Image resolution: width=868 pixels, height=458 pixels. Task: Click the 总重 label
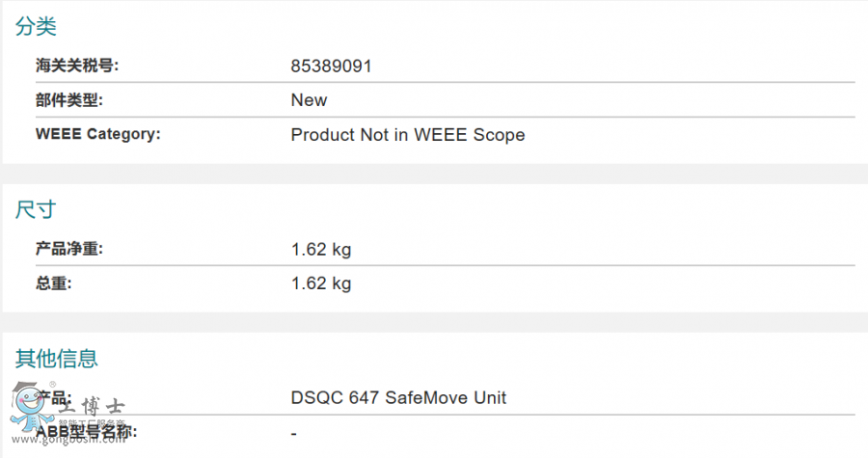click(x=54, y=283)
